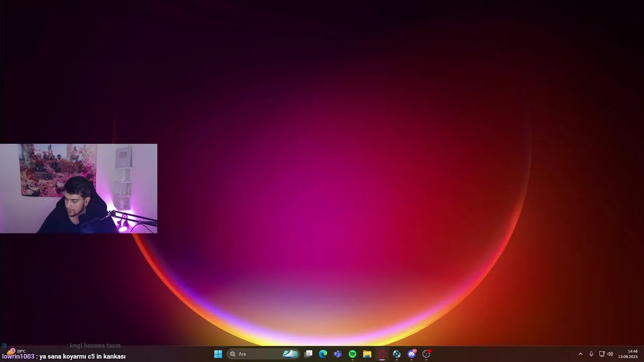The width and height of the screenshot is (644, 362).
Task: Open volume speaker tray icon
Action: click(610, 354)
